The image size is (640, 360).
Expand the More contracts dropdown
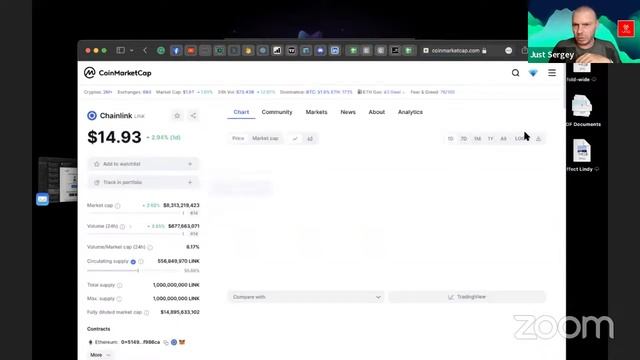click(100, 355)
